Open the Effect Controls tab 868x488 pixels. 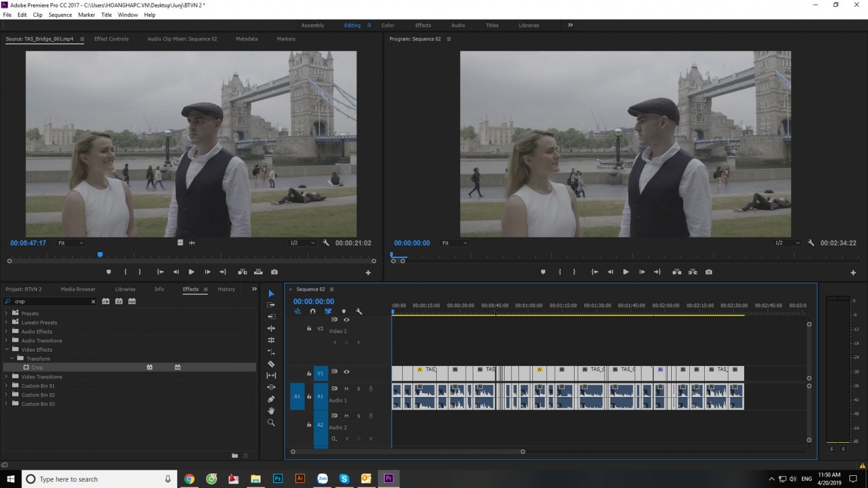111,39
